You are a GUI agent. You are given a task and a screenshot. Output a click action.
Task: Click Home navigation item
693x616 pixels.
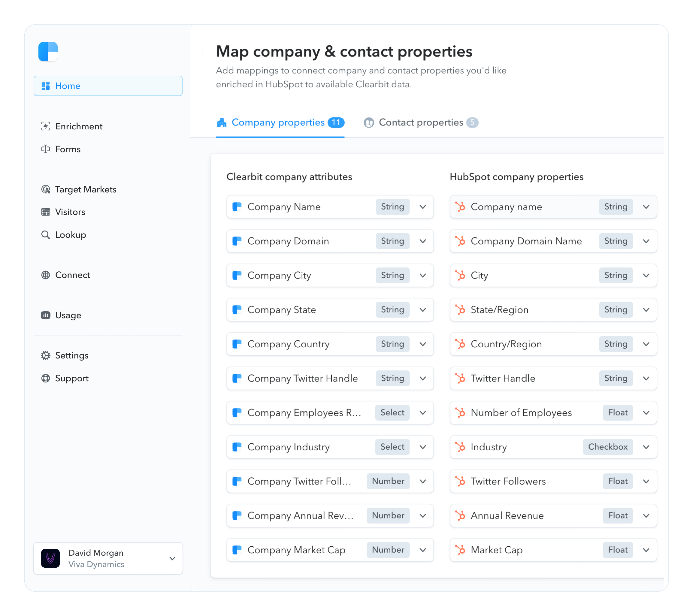click(108, 86)
